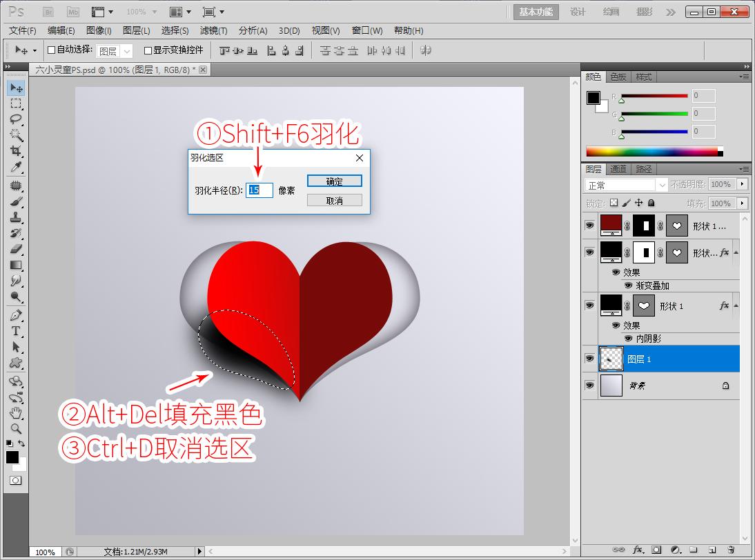755x560 pixels.
Task: Select the Clone Stamp tool
Action: [16, 217]
